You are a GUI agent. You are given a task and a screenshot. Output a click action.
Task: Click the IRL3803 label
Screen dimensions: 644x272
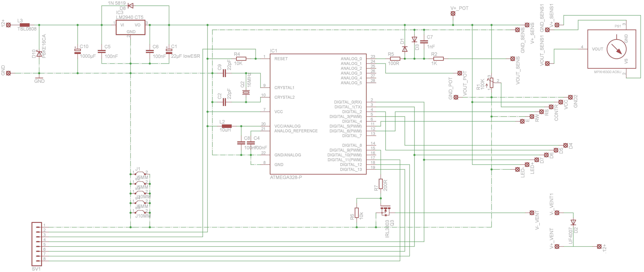pyautogui.click(x=387, y=229)
